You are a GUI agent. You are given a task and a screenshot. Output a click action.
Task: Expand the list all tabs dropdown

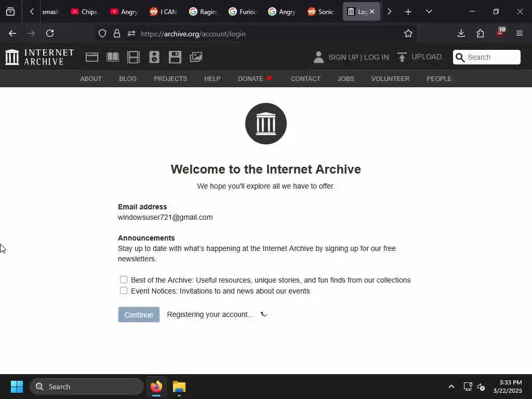(x=429, y=11)
